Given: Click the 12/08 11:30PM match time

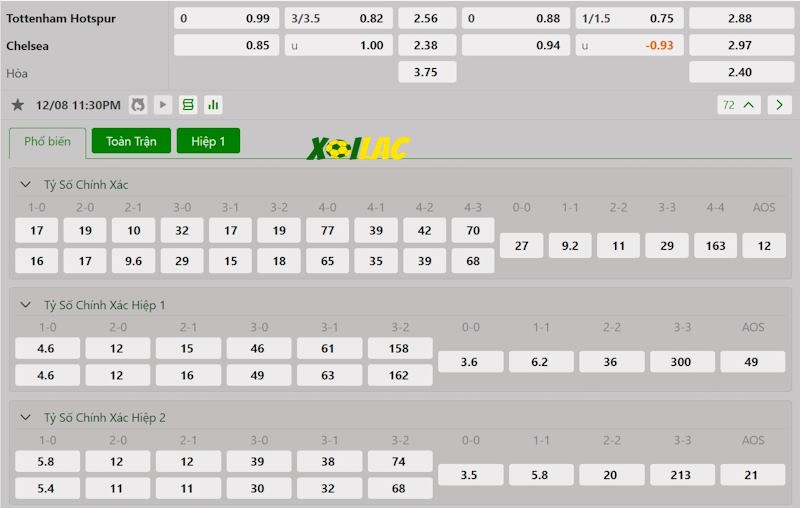Looking at the screenshot, I should point(78,105).
